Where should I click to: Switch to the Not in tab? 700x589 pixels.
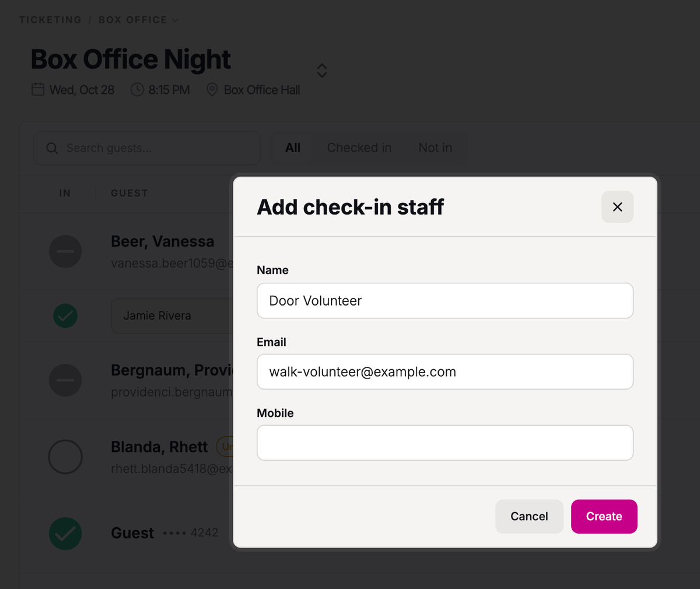tap(435, 148)
